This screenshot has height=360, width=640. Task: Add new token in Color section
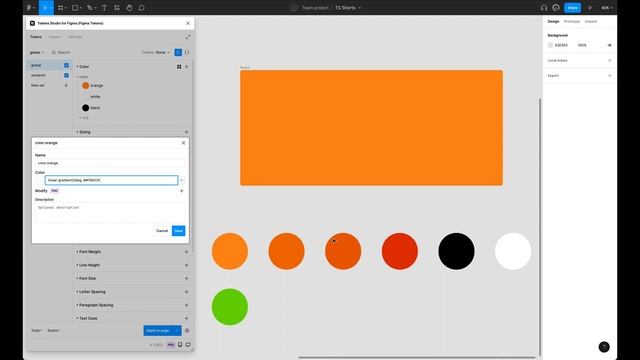187,67
